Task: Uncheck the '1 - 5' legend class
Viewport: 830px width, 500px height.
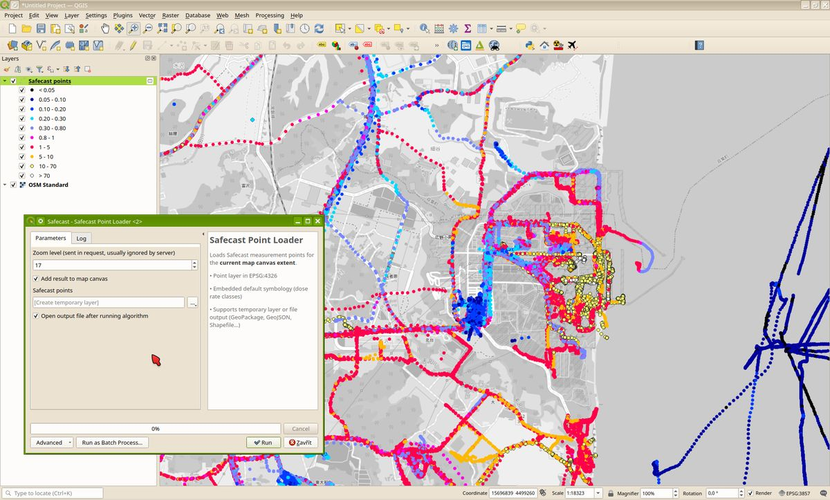Action: click(22, 148)
